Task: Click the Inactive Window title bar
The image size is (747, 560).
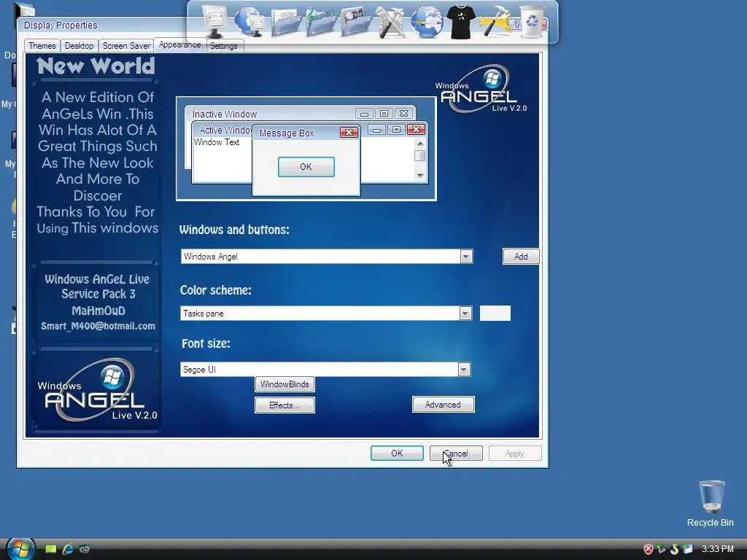Action: (300, 114)
